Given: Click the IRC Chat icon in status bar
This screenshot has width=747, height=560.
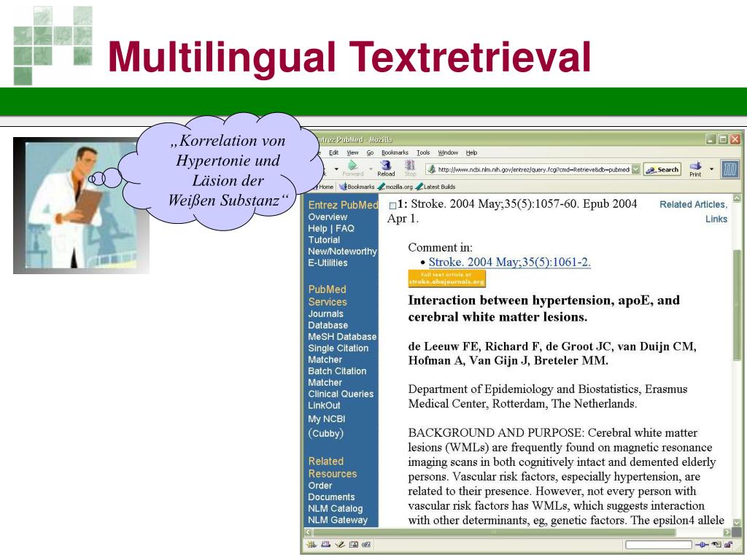Looking at the screenshot, I should (x=366, y=544).
